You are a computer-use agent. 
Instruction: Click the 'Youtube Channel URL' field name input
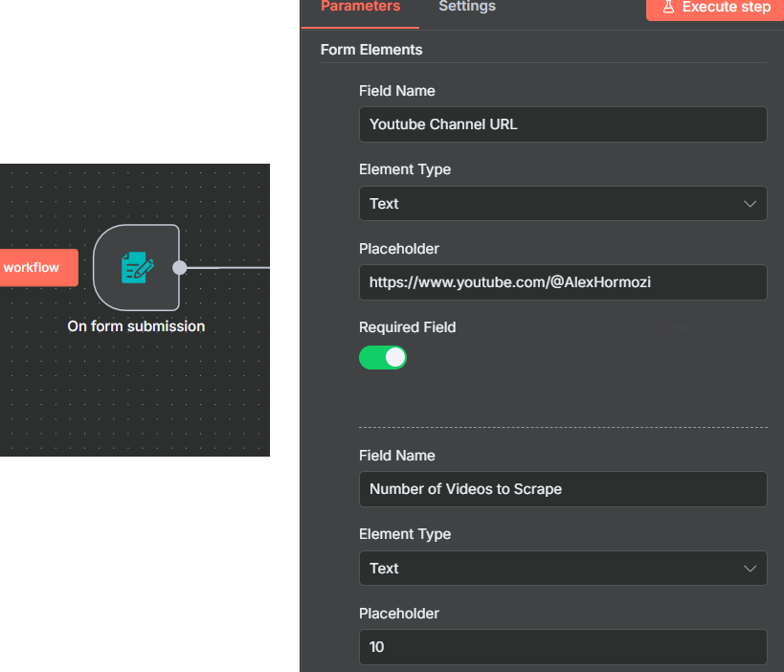(562, 124)
